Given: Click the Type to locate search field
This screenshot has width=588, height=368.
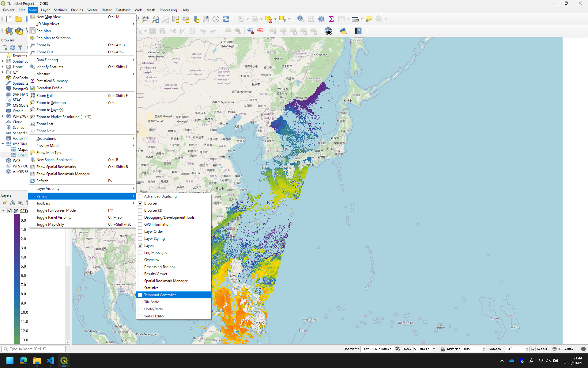Looking at the screenshot, I should [x=34, y=349].
